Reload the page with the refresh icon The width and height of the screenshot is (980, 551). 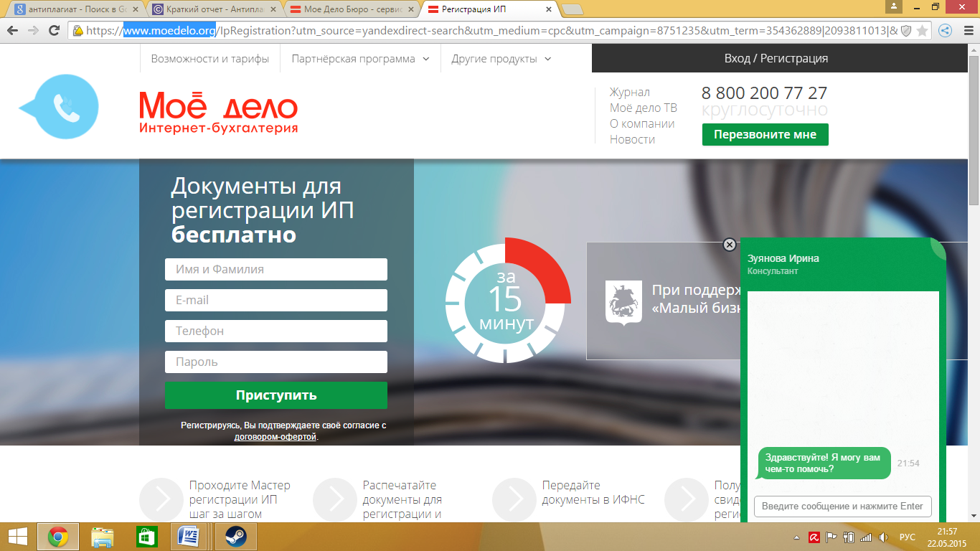(x=54, y=30)
